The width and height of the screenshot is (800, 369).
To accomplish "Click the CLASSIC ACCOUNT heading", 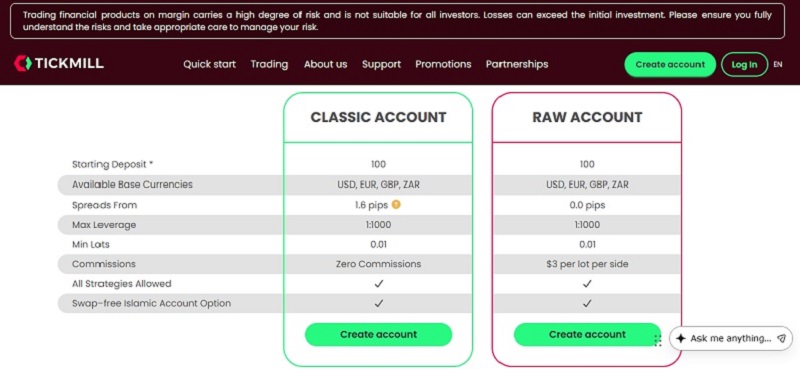I will pyautogui.click(x=379, y=117).
